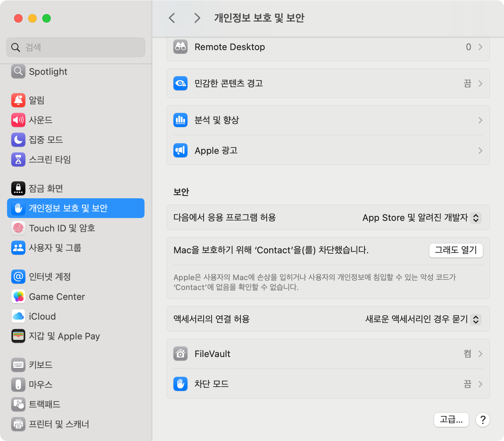
Task: Click the Mac을 보호하기 위해 'Contact' blocked message
Action: pyautogui.click(x=271, y=250)
